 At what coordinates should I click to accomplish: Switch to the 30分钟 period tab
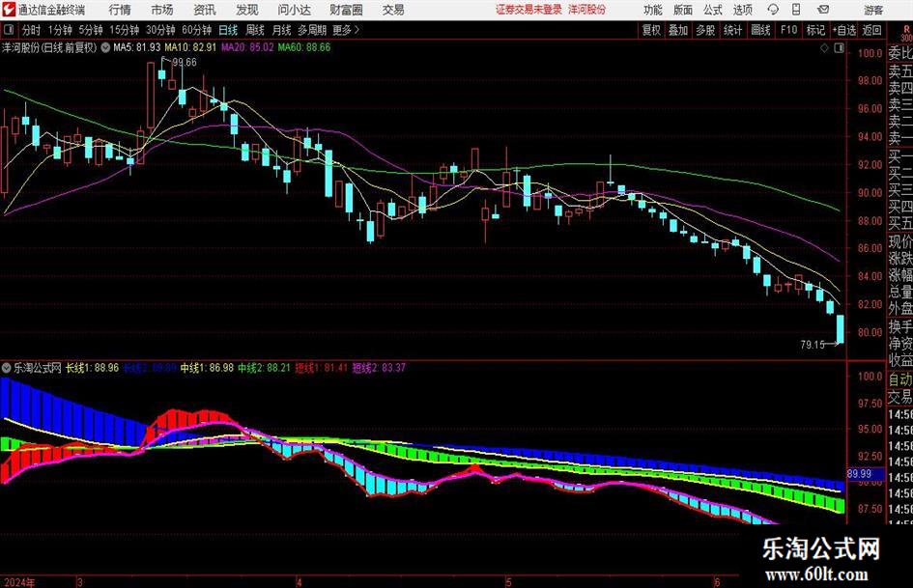tap(160, 30)
